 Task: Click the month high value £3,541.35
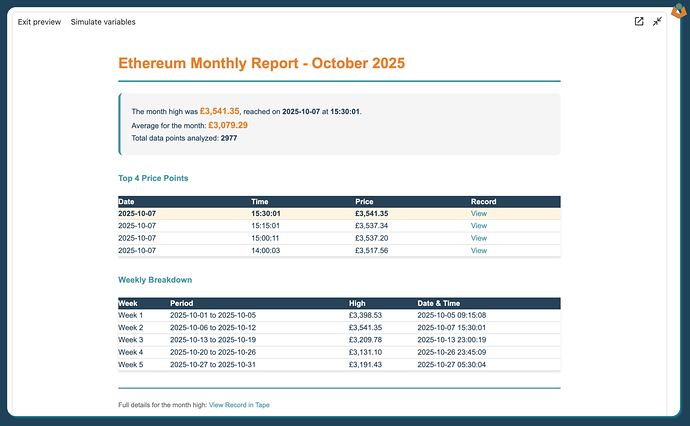[219, 111]
